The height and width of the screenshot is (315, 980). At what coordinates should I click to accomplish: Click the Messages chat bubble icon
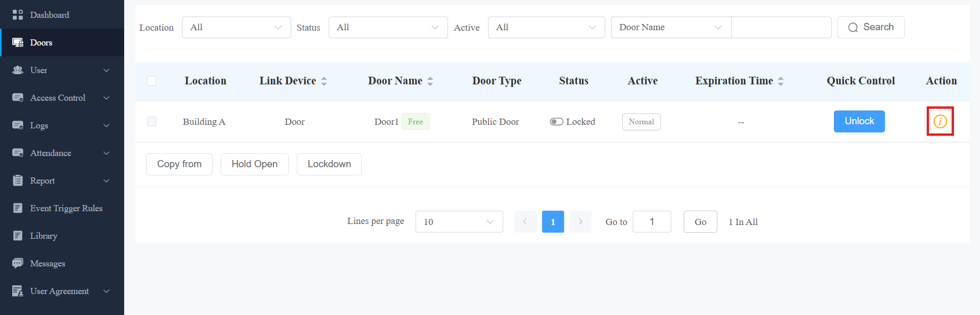pos(18,263)
